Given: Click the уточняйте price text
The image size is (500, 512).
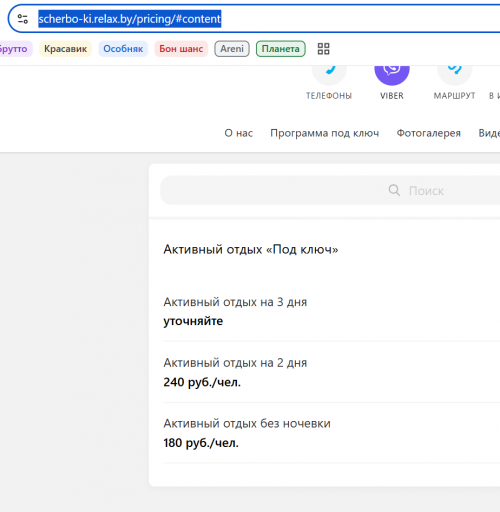Looking at the screenshot, I should click(x=193, y=321).
